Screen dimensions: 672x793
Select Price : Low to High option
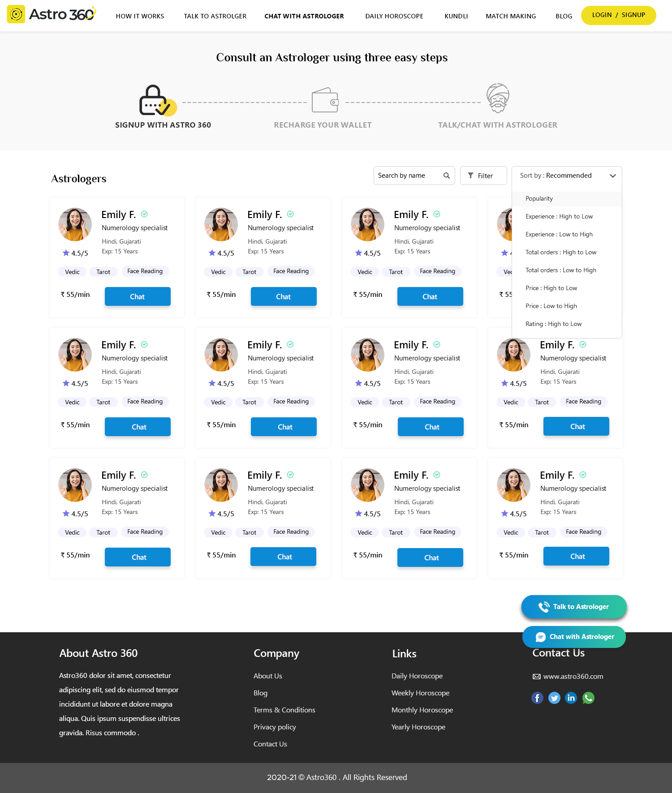(x=551, y=306)
